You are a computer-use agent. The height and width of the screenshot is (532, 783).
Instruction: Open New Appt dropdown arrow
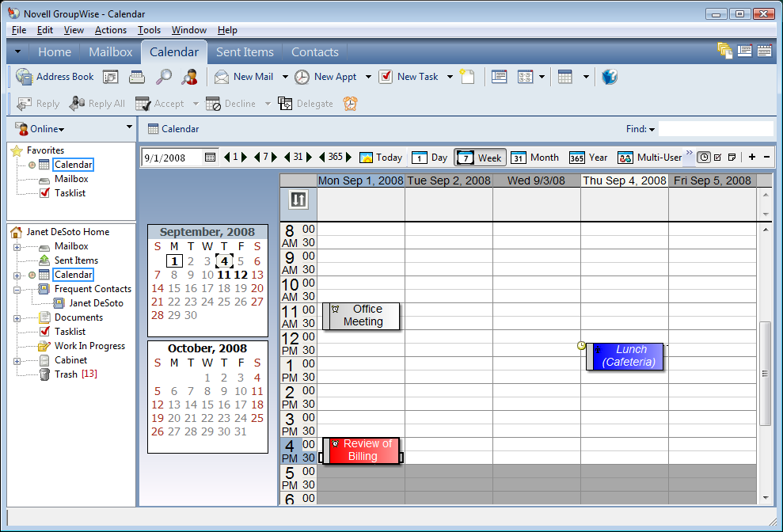coord(368,77)
